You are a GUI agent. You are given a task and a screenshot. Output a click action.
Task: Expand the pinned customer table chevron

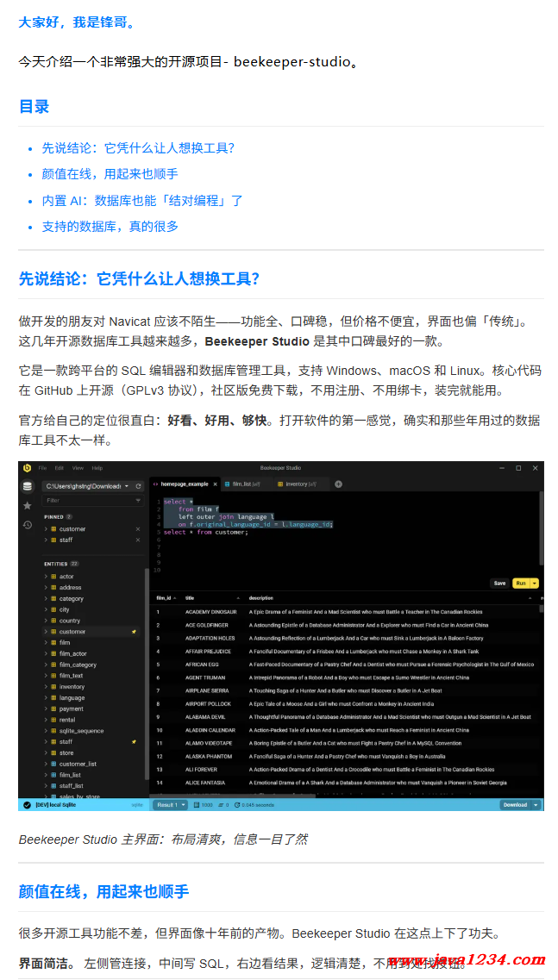pyautogui.click(x=46, y=529)
